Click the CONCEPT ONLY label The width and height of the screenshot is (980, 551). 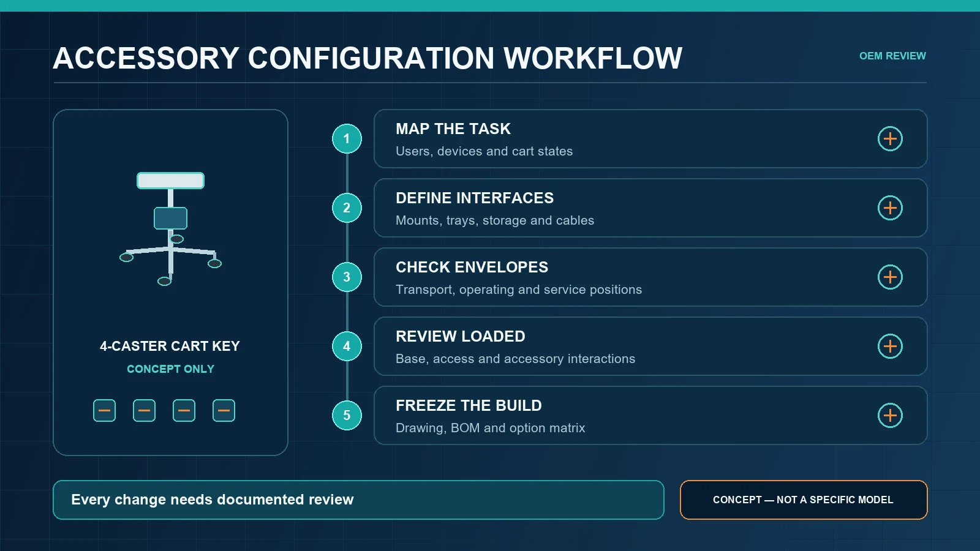pos(170,369)
